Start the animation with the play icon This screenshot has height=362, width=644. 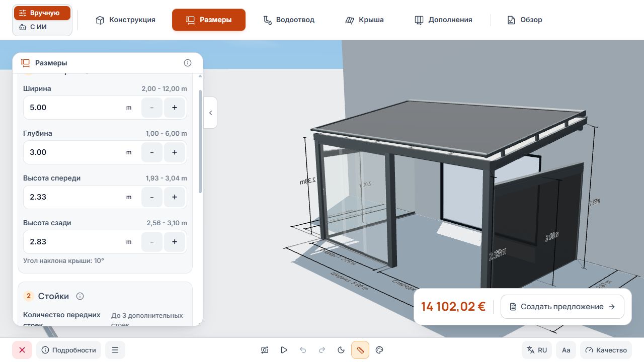tap(284, 350)
